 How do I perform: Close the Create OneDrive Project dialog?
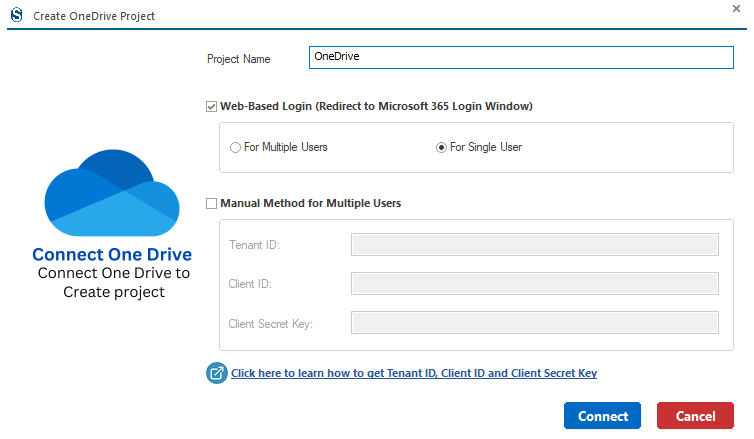736,9
